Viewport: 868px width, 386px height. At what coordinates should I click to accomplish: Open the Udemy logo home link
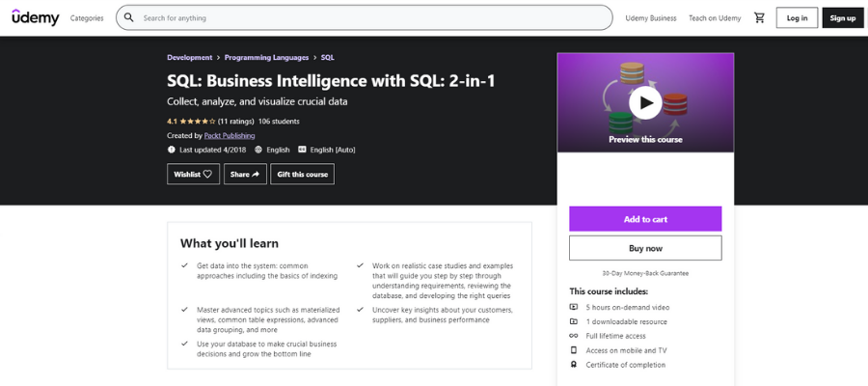click(x=35, y=17)
